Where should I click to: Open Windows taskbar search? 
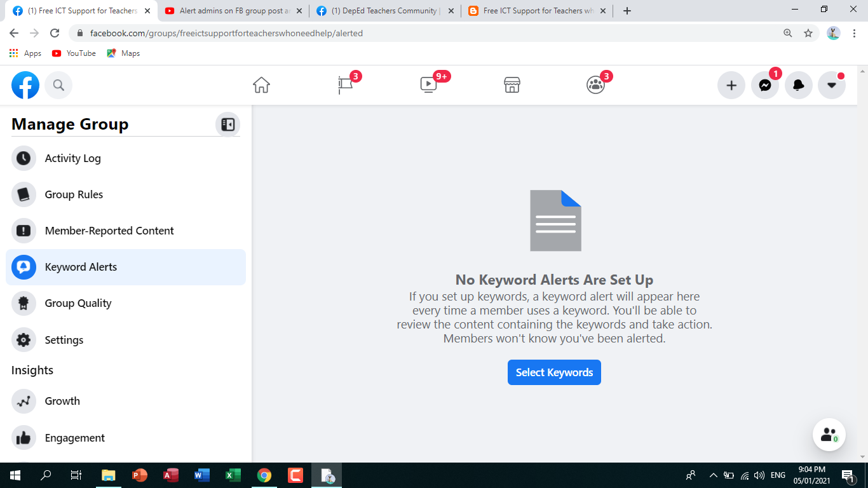46,475
